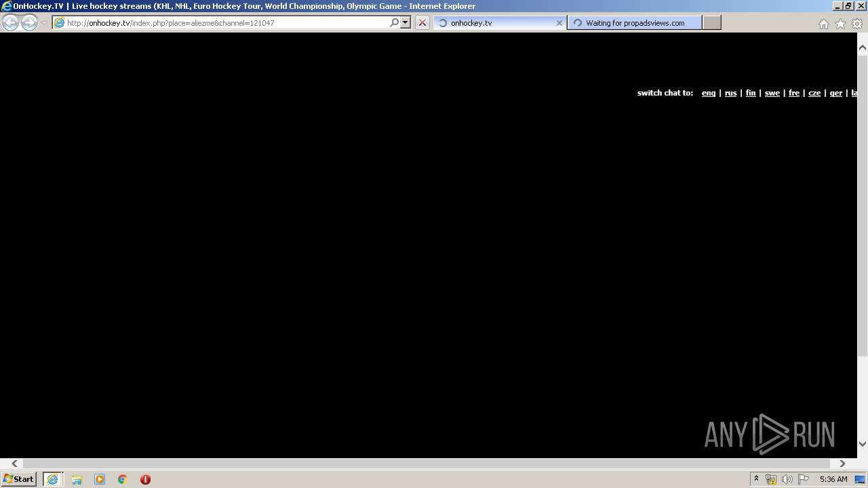868x488 pixels.
Task: Show hidden system tray icons
Action: click(756, 479)
